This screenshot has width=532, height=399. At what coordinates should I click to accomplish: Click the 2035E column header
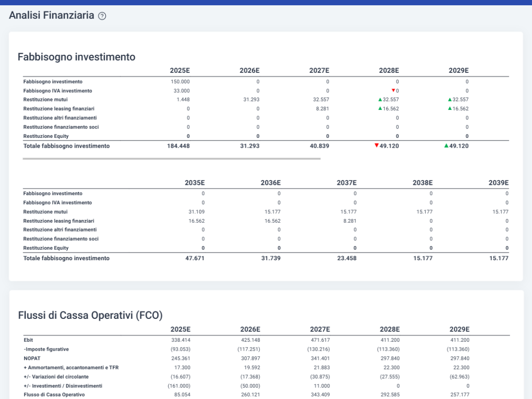(195, 183)
